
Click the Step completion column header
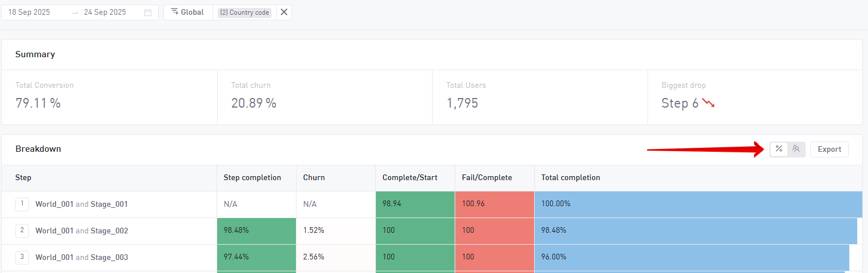click(252, 178)
